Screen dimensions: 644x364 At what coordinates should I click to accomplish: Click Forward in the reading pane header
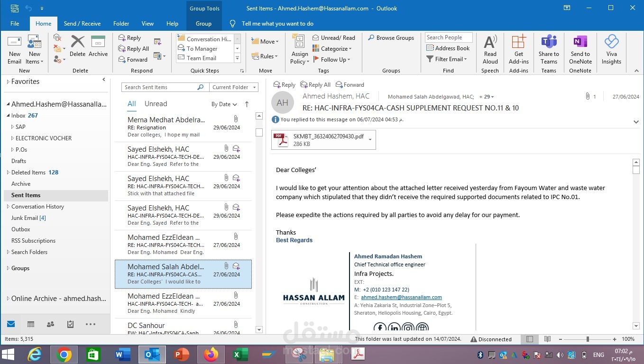pyautogui.click(x=350, y=85)
